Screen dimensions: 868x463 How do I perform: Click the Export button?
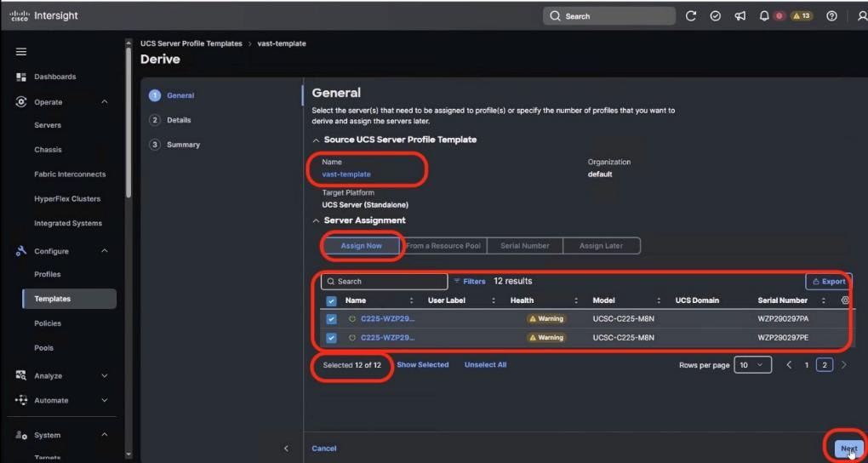[x=828, y=282]
